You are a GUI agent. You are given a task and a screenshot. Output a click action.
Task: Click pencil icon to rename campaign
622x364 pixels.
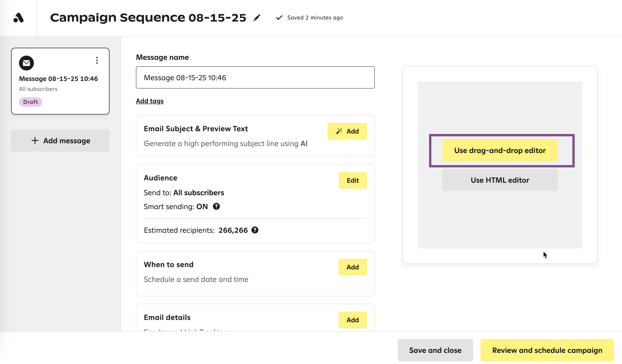(x=257, y=18)
